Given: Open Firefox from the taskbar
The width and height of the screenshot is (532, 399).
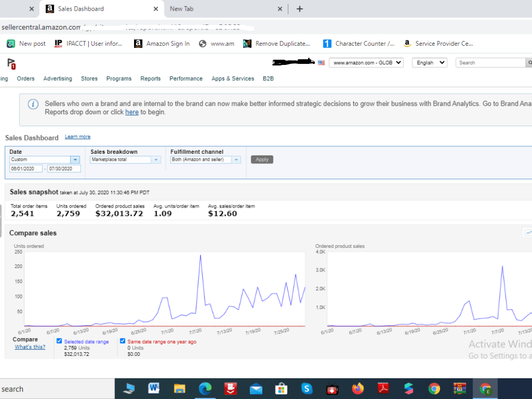Looking at the screenshot, I should 358,388.
